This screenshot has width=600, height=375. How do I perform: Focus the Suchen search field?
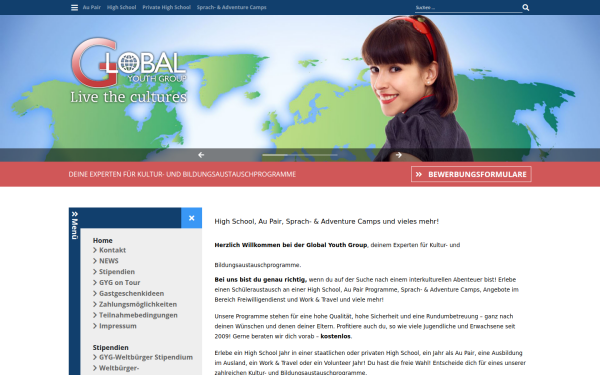(x=468, y=8)
